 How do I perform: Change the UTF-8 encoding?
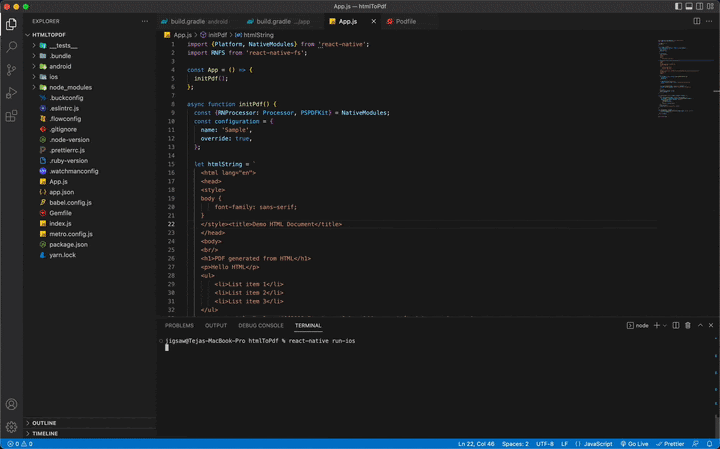click(x=545, y=444)
